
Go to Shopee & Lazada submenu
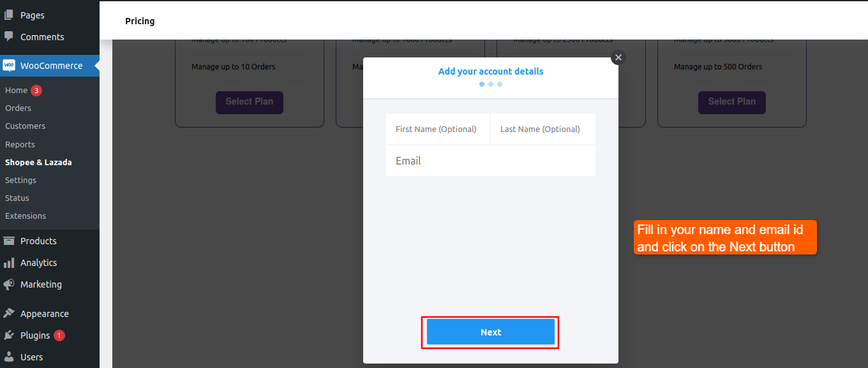(x=38, y=162)
